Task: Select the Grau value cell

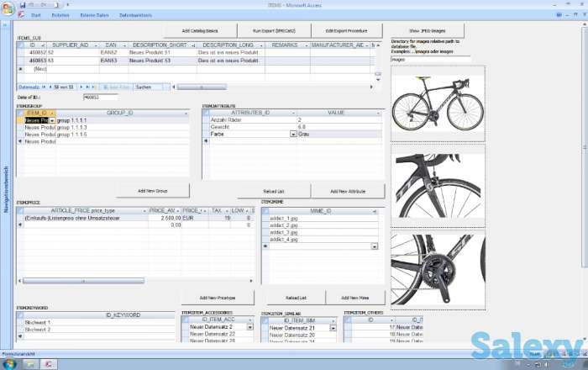Action: point(339,134)
